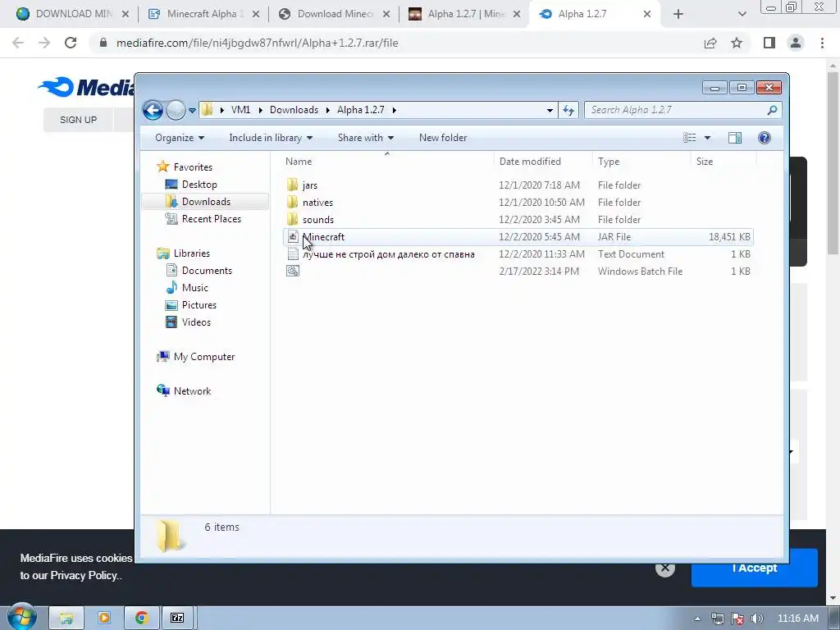Refresh the Explorer folder view
Viewport: 840px width, 630px height.
pos(568,111)
